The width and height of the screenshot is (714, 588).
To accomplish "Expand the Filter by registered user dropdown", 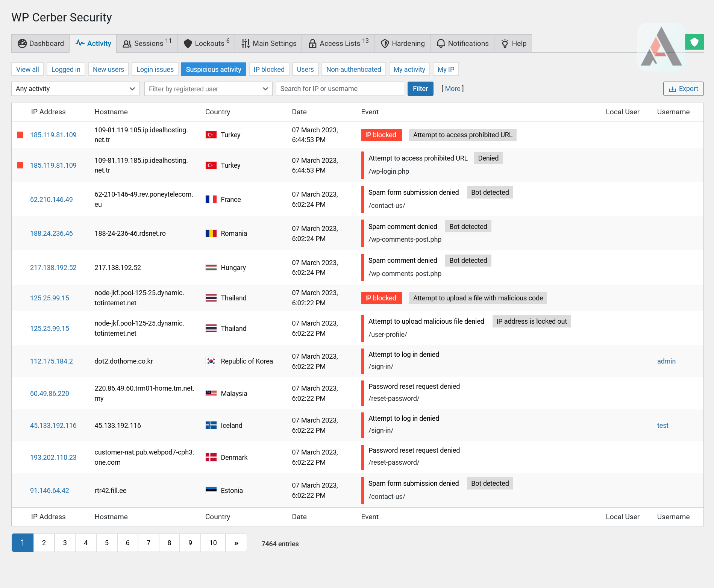I will point(208,89).
